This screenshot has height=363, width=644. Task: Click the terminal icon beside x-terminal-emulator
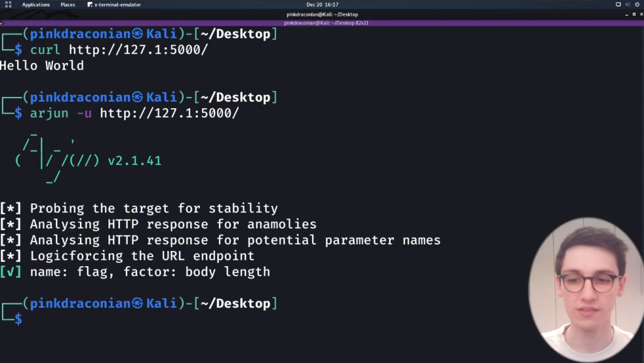(x=90, y=4)
